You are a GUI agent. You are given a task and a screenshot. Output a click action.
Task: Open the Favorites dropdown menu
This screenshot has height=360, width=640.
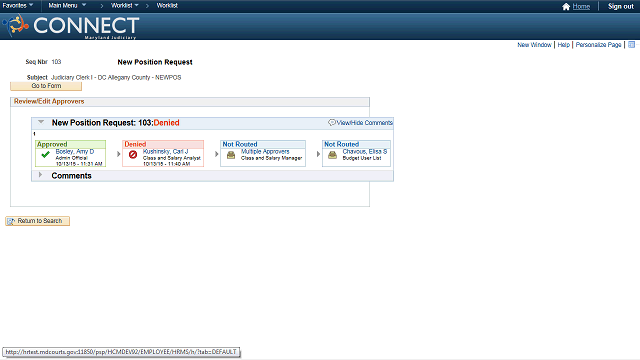tap(18, 5)
